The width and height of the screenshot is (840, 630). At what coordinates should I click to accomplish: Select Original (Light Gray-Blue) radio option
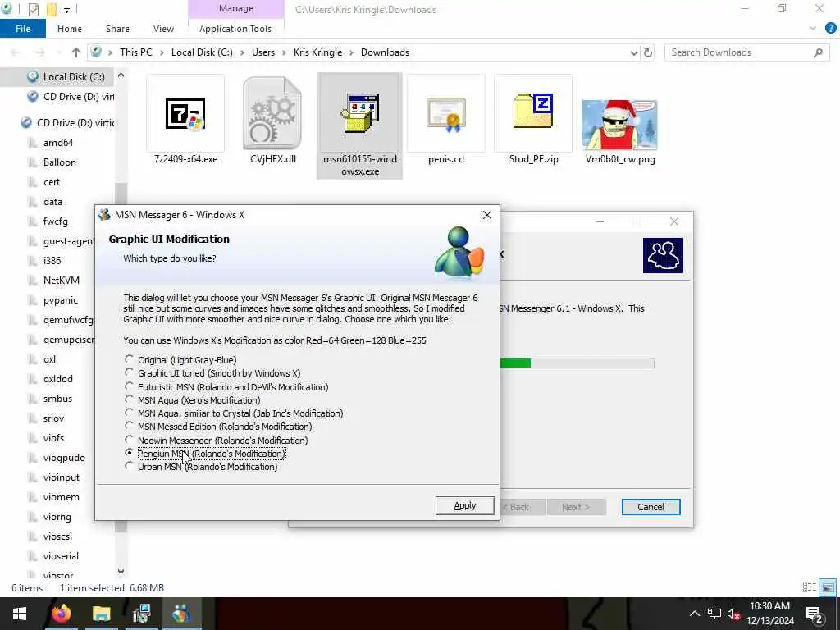(x=129, y=359)
